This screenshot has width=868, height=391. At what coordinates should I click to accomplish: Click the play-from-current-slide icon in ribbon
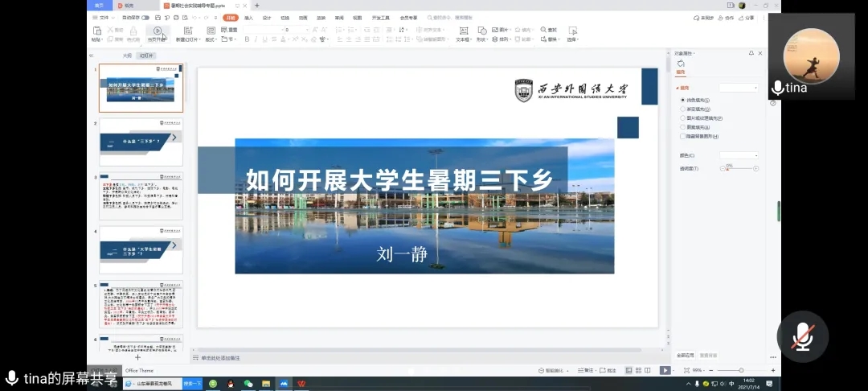coord(158,31)
